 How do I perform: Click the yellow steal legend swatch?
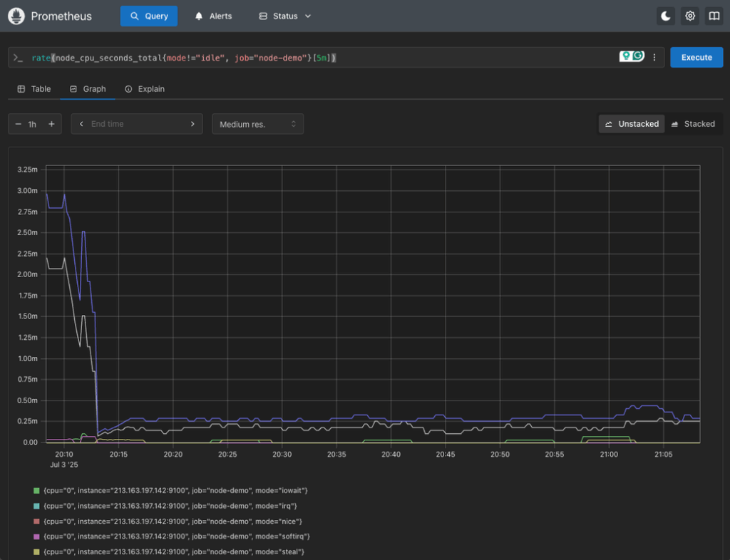(x=37, y=552)
